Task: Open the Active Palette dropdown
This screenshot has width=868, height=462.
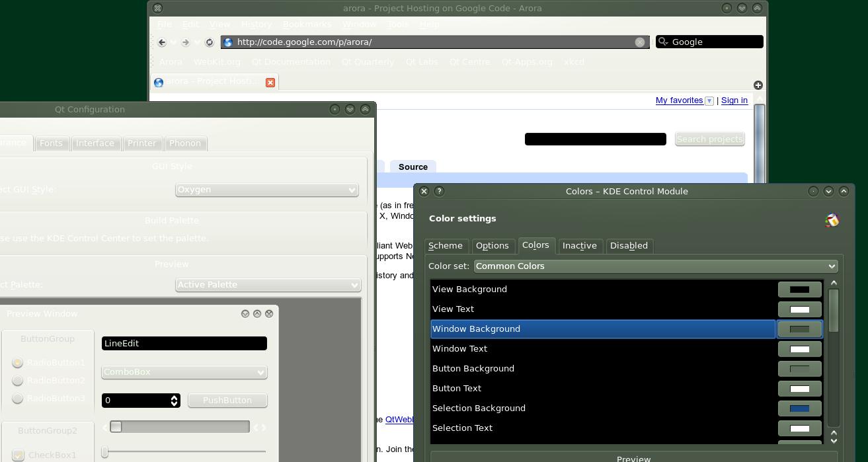Action: coord(268,285)
